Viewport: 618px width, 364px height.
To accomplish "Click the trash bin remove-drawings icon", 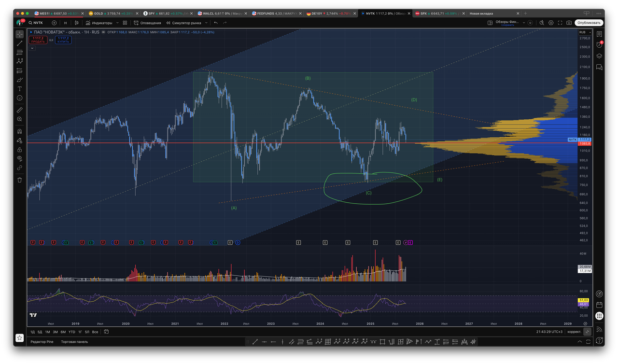I will coord(19,180).
